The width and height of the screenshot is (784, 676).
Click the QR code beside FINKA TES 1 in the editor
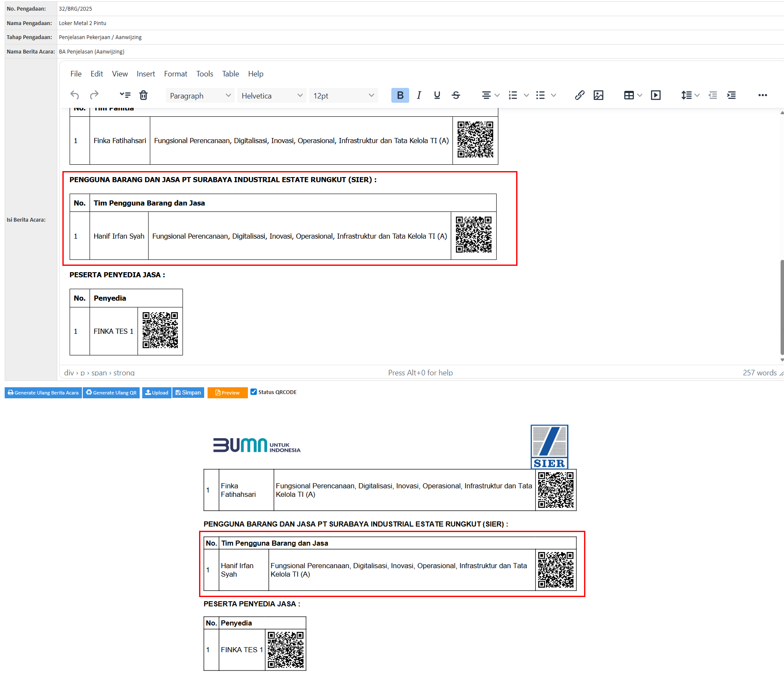pyautogui.click(x=160, y=330)
